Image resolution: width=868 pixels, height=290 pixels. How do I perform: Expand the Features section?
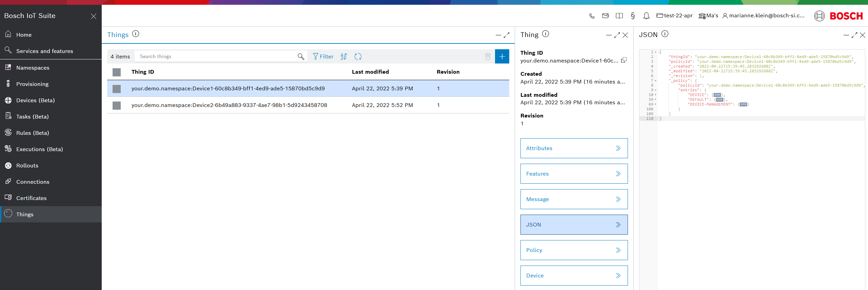tap(574, 174)
